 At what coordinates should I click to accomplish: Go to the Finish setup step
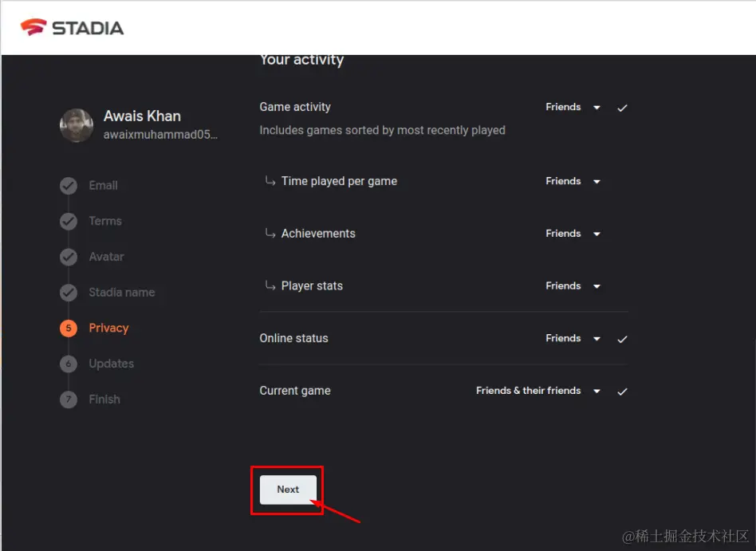104,399
